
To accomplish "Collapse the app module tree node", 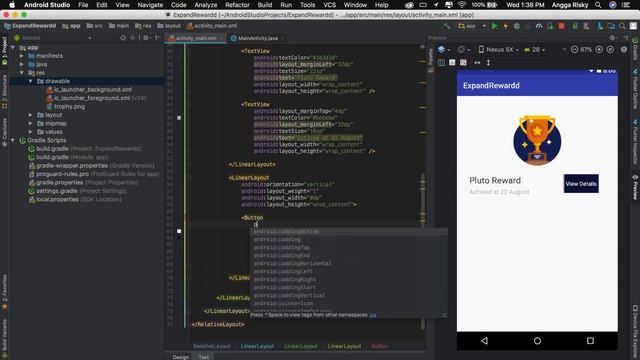I will click(13, 47).
